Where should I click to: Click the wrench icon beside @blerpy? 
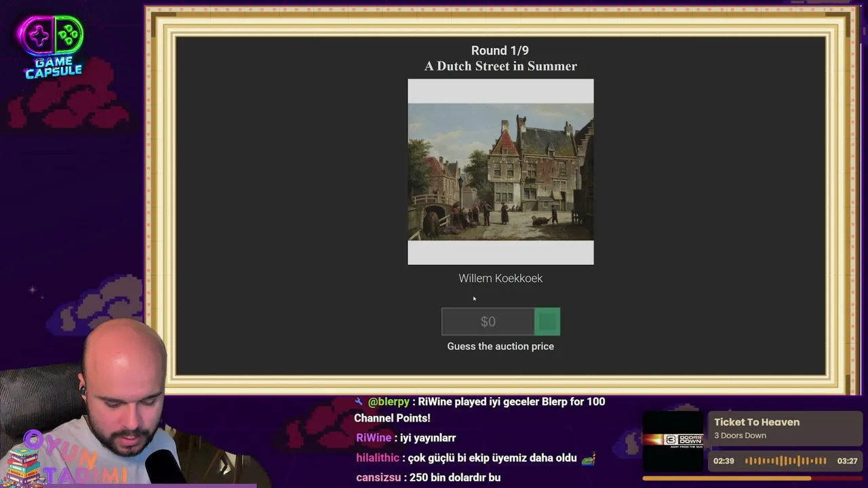point(359,402)
